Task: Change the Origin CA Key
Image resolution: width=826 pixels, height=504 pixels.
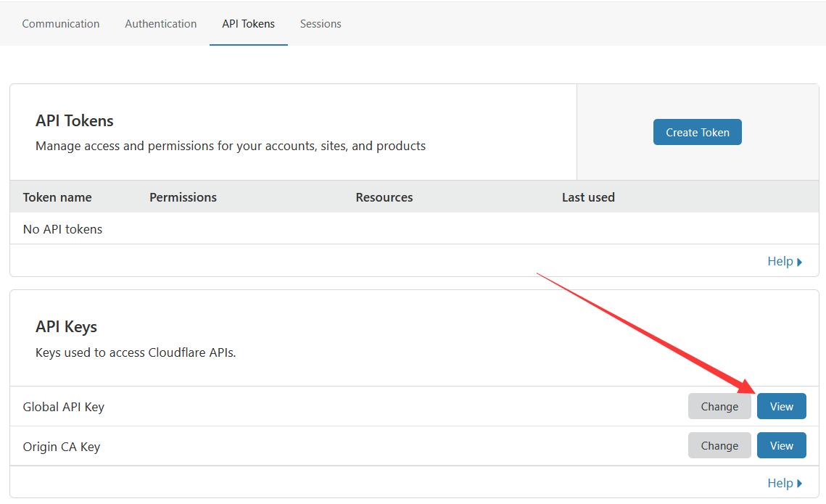Action: click(719, 446)
